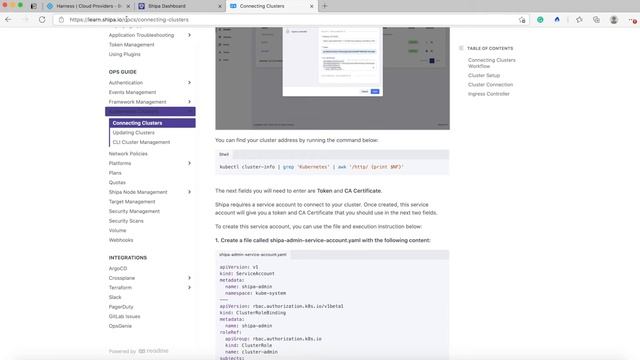
Task: Open the Volume page
Action: 118,230
